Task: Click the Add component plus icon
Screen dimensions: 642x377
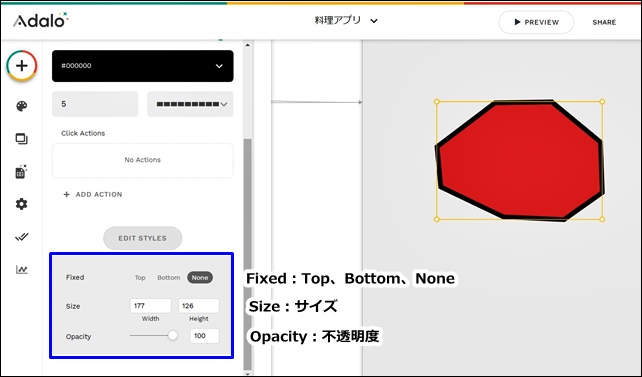Action: click(22, 65)
